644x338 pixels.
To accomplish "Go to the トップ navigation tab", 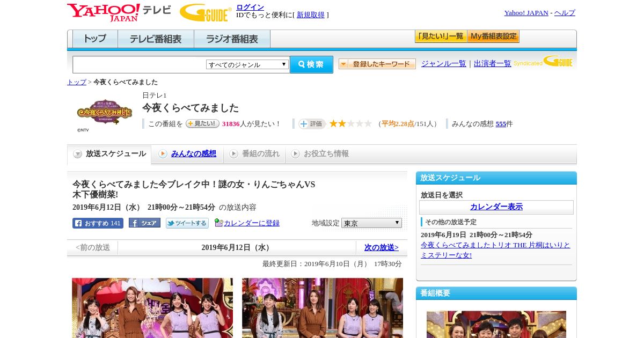I will point(95,39).
